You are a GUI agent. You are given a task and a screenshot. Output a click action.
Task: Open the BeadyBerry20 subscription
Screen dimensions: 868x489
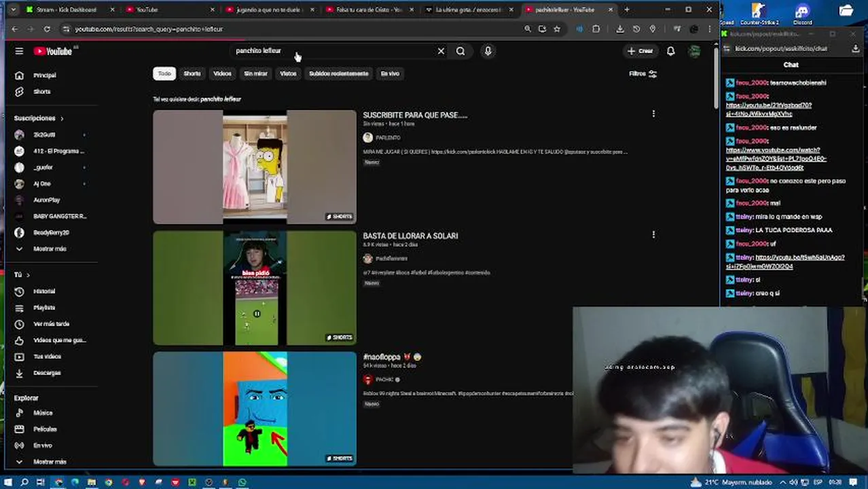tap(51, 232)
